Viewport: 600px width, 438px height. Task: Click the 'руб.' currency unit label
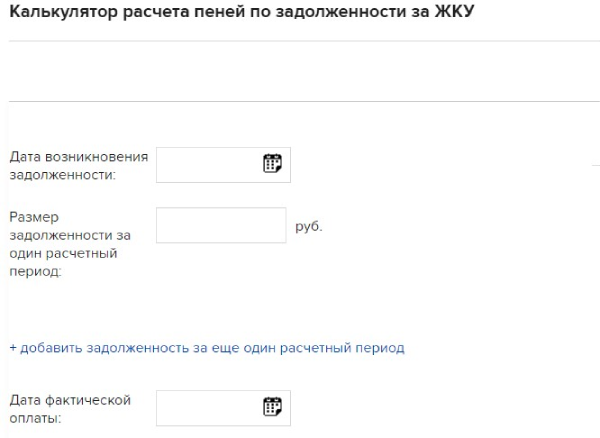pos(309,226)
